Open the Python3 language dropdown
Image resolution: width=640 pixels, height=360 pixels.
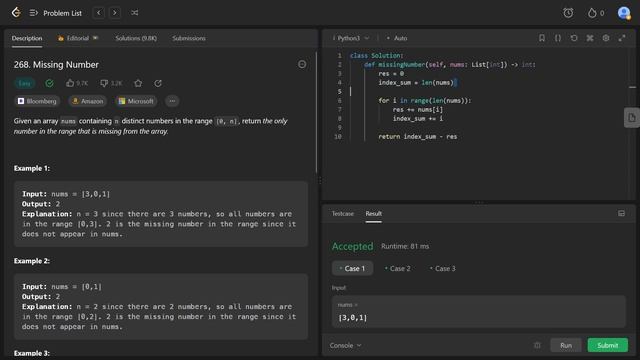pos(351,38)
